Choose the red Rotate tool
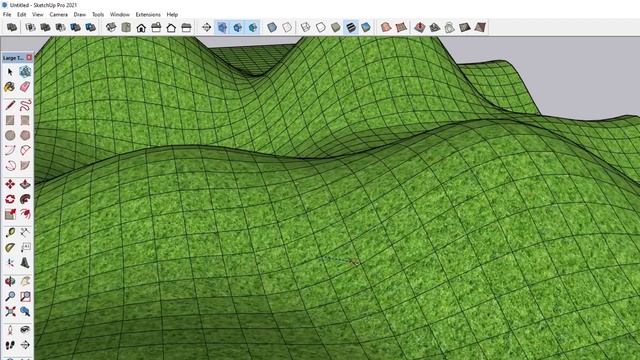 click(x=10, y=199)
